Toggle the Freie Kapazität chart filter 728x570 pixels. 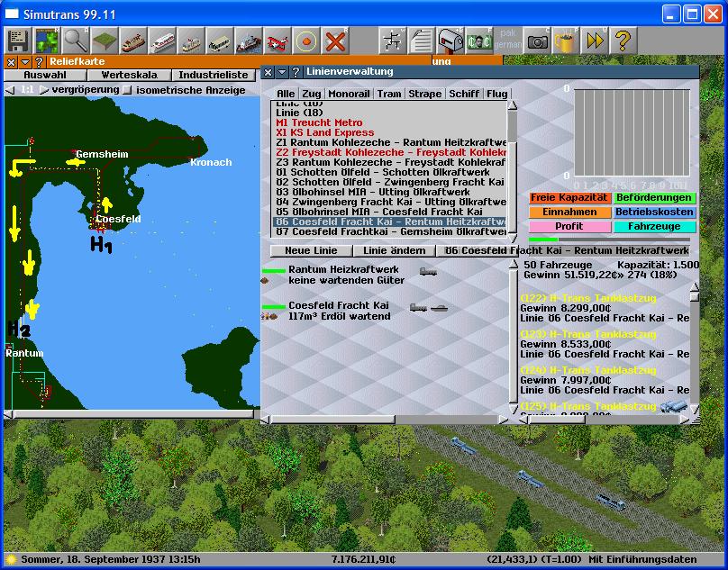[x=570, y=198]
